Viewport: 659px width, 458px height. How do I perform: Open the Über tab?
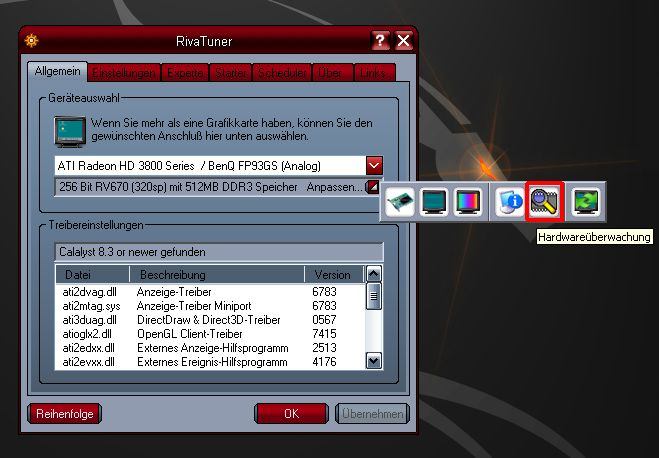click(332, 73)
